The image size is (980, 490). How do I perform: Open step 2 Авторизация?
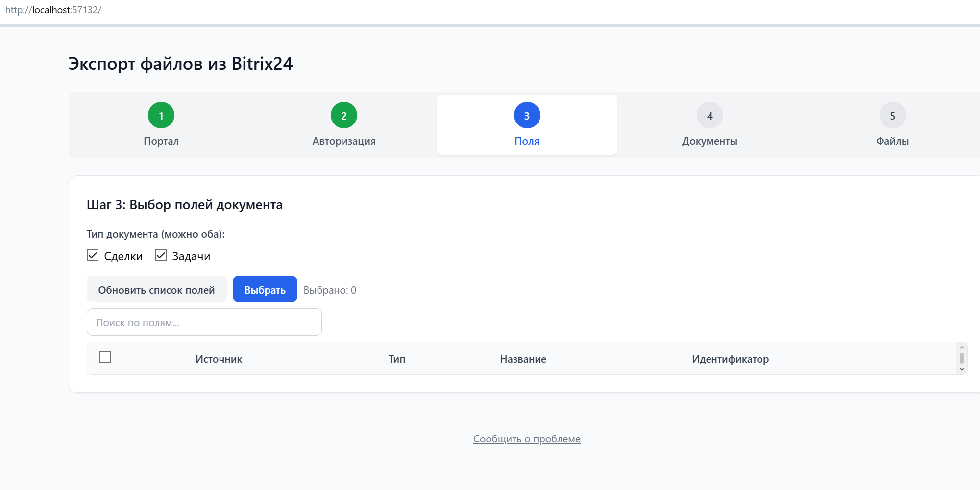coord(344,124)
